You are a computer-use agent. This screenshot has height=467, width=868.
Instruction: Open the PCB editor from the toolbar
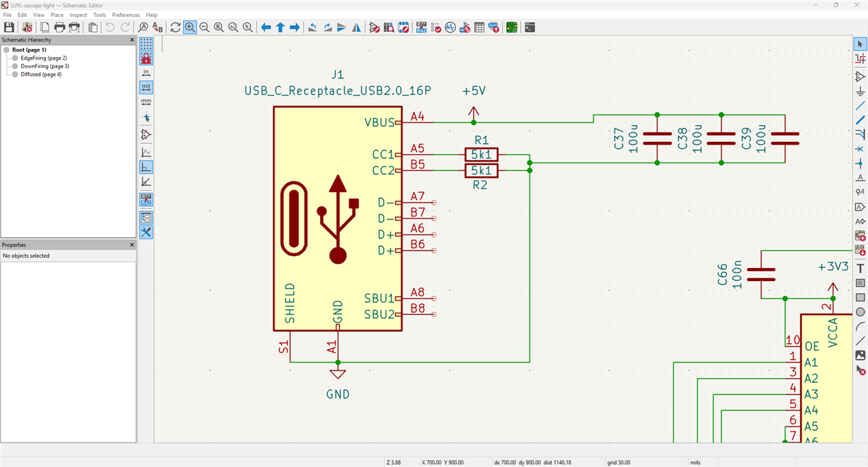(511, 27)
